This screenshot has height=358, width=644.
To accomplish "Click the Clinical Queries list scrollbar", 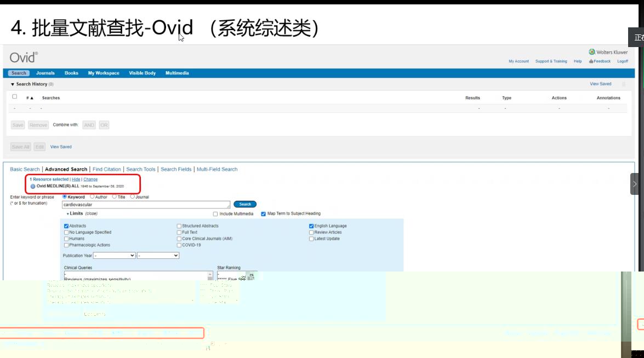I will coord(210,276).
